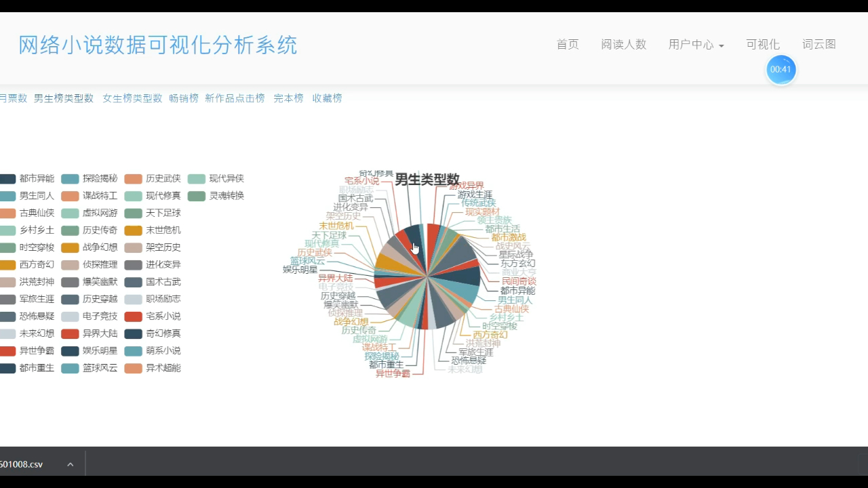The width and height of the screenshot is (868, 488).
Task: Go to the 可视化 page
Action: [x=763, y=44]
